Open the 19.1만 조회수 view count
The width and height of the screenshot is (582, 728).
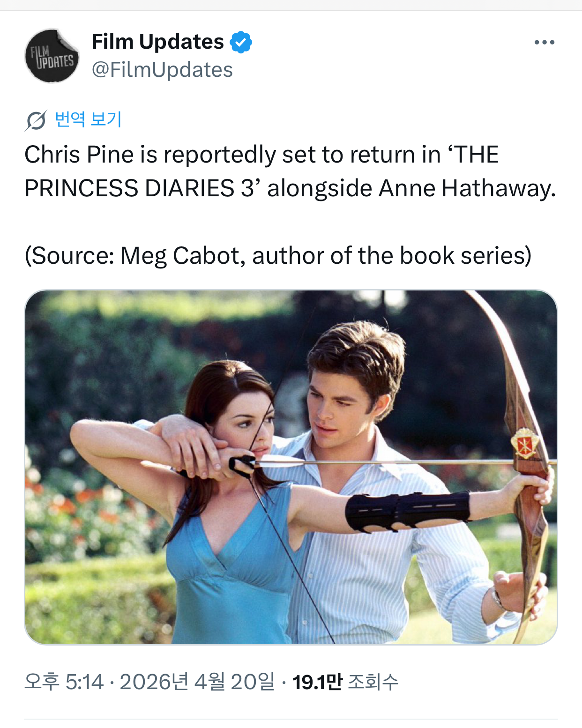(345, 682)
